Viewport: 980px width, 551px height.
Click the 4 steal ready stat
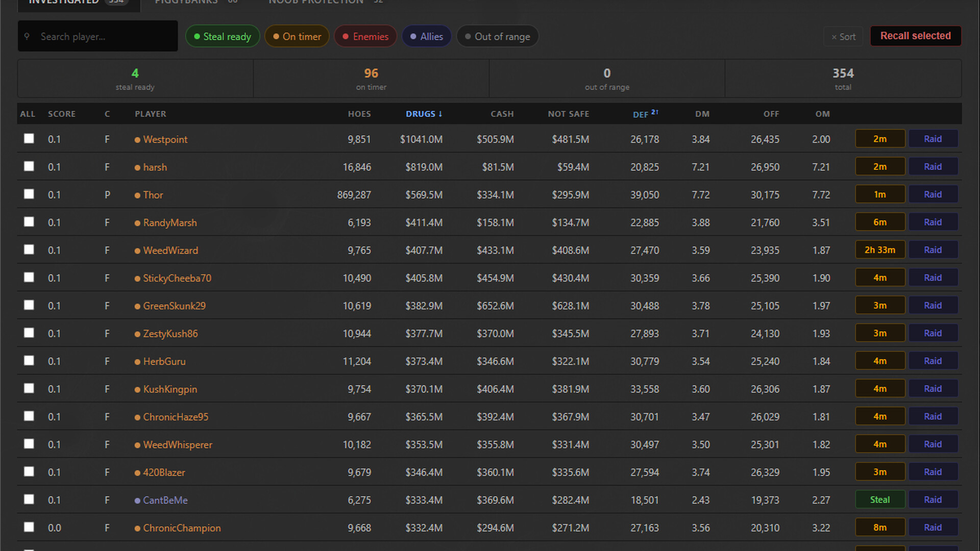pyautogui.click(x=135, y=79)
